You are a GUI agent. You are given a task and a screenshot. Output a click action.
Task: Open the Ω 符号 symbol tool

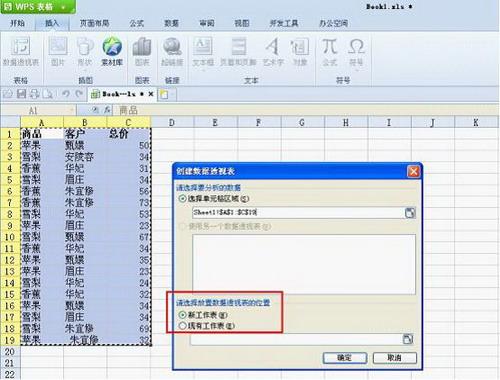356,52
